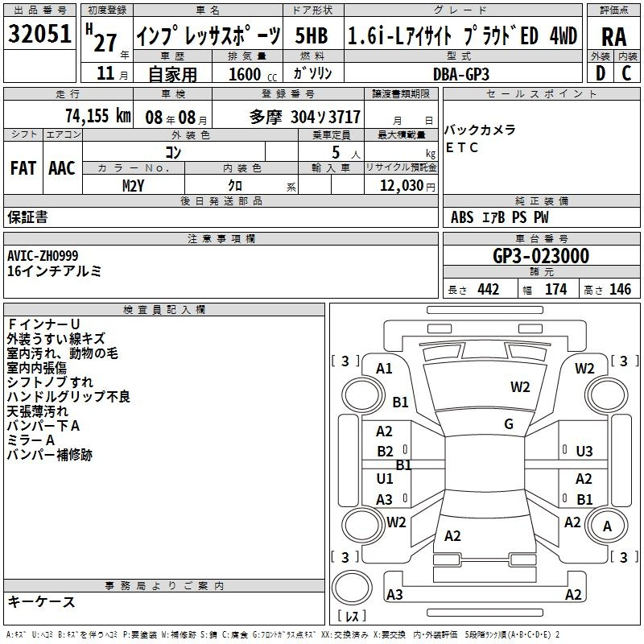This screenshot has width=644, height=644.
Task: Select the inspection expiry 08年08月
Action: (176, 118)
